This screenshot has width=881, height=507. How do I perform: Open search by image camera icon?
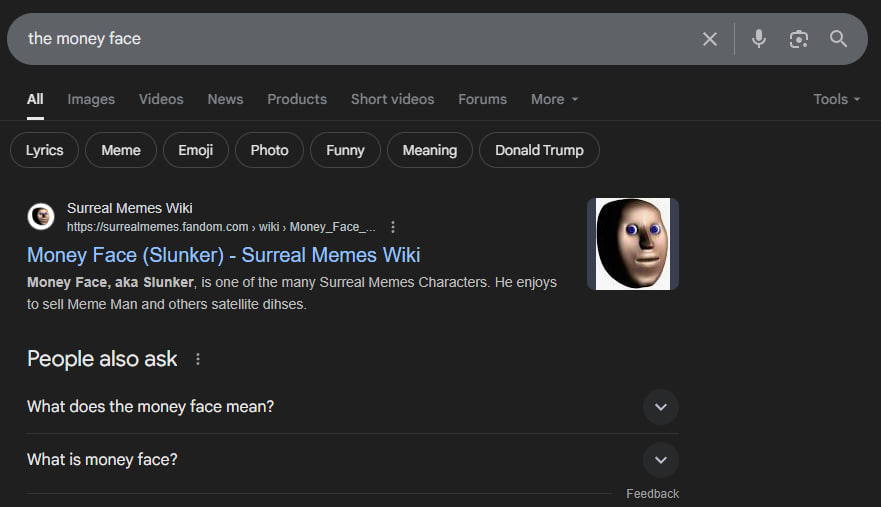coord(798,39)
